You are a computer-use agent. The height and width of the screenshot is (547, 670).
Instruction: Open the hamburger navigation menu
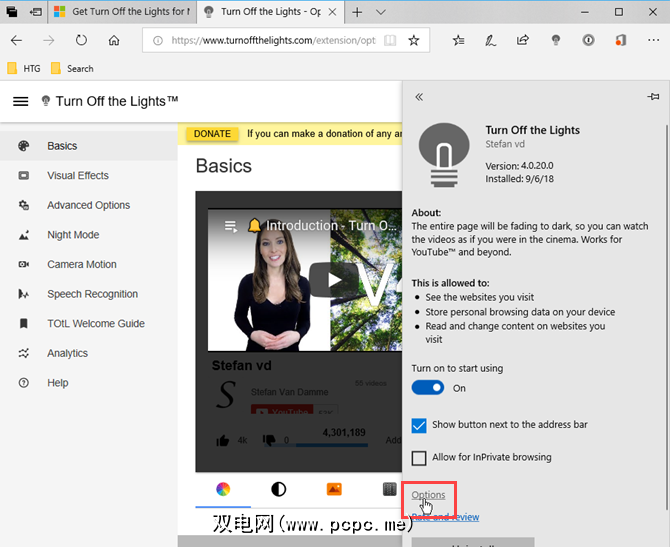pos(20,101)
